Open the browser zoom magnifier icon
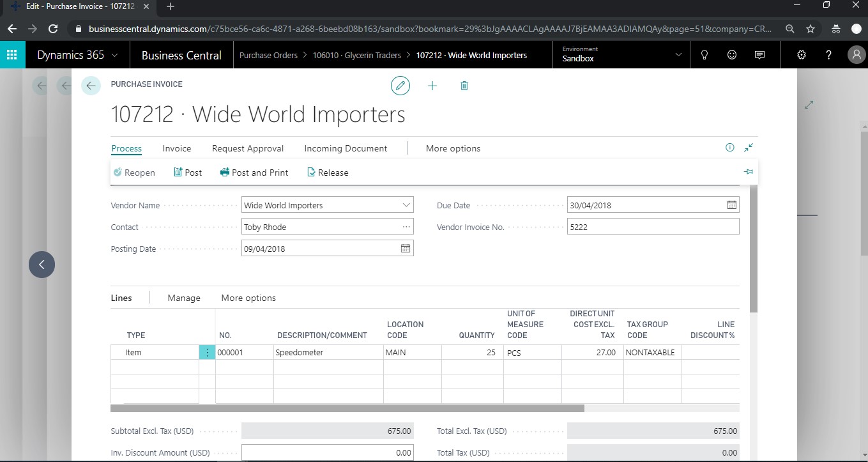 [x=790, y=29]
